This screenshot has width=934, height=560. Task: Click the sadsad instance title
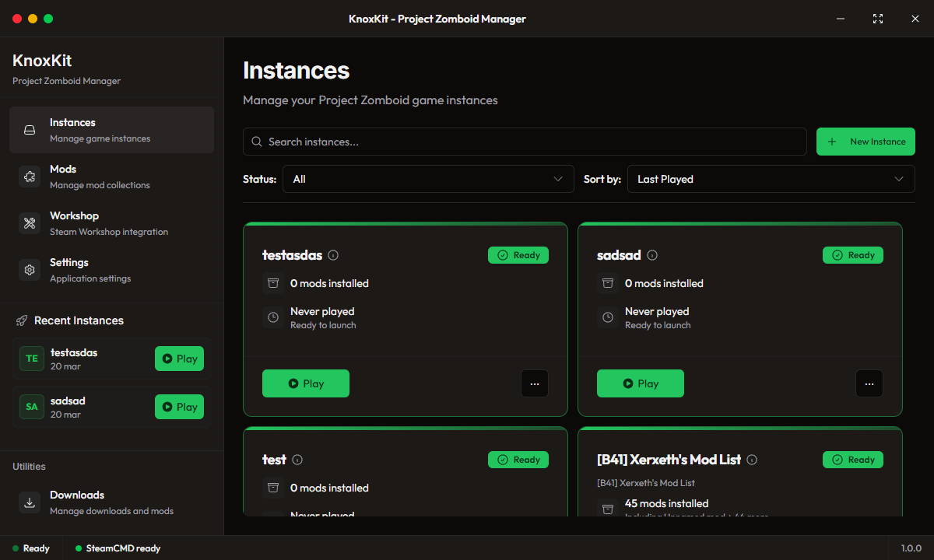tap(619, 255)
